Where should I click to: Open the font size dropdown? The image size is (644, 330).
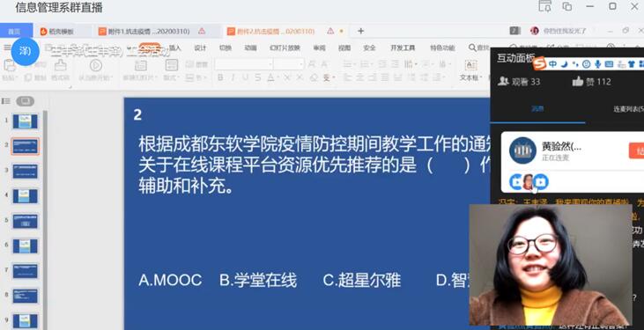[288, 64]
